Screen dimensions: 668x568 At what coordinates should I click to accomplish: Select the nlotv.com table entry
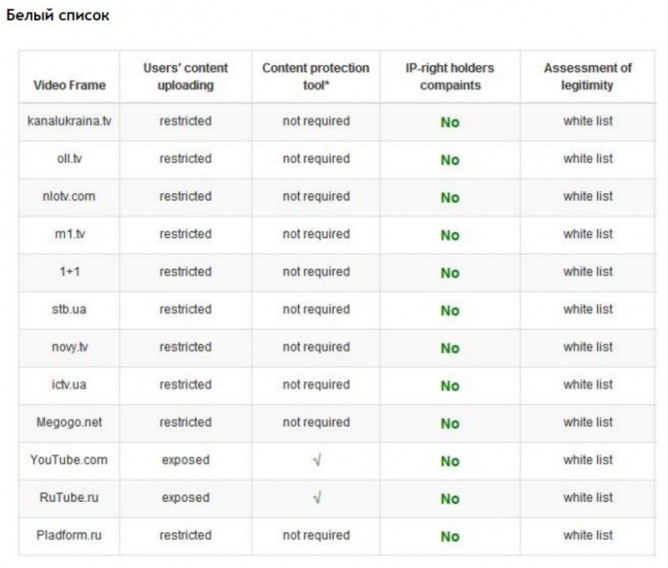(69, 196)
